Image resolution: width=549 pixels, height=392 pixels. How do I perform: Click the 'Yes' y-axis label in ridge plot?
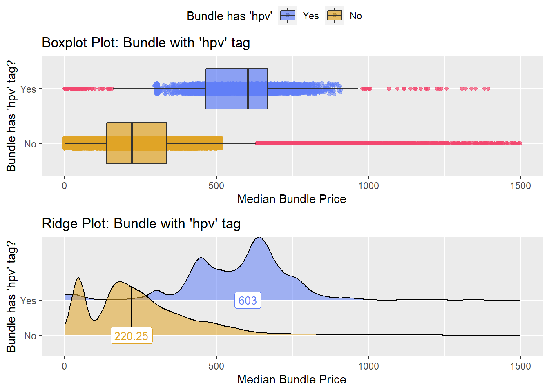pyautogui.click(x=28, y=301)
